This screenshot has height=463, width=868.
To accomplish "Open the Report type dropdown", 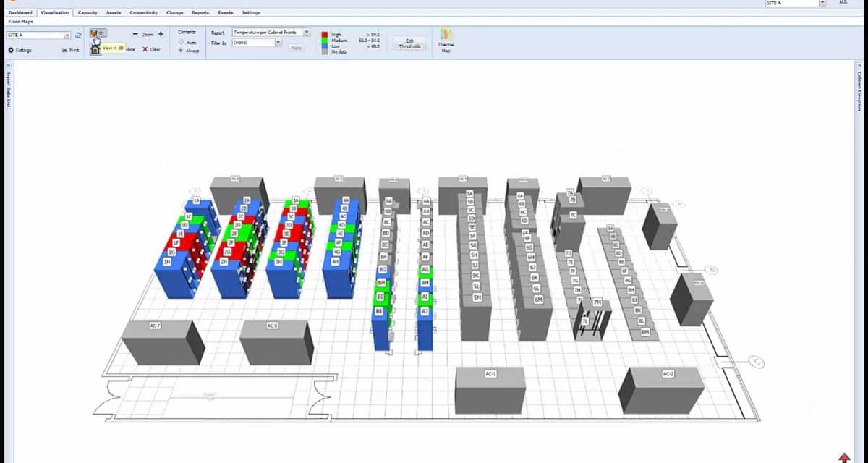I will pos(307,33).
